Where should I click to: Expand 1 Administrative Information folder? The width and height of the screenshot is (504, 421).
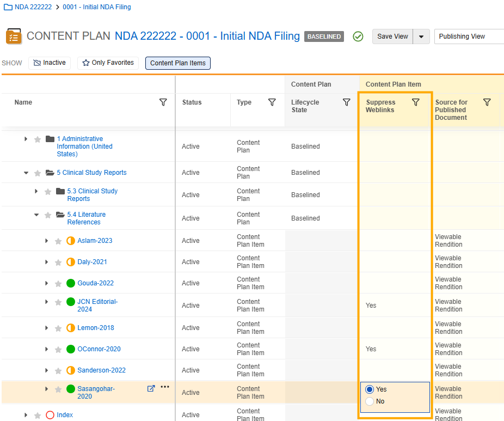(26, 139)
